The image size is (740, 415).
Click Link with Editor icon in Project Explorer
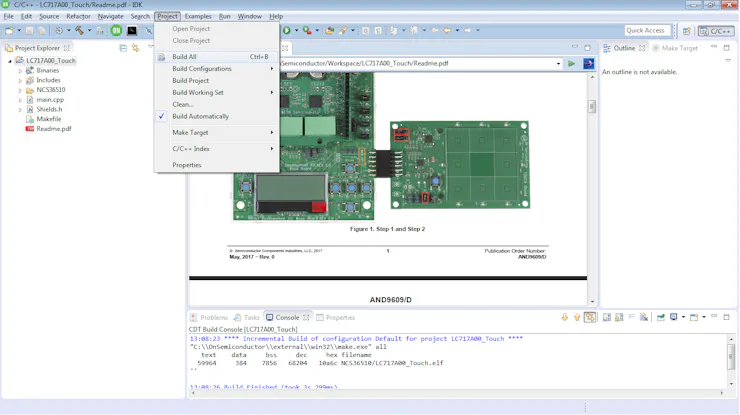point(135,48)
